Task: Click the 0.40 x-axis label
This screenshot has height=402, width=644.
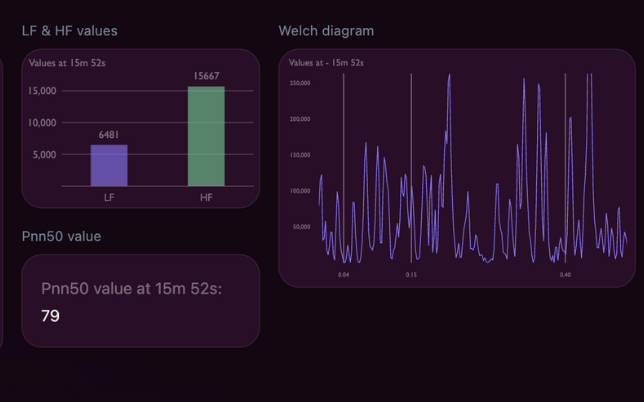Action: point(565,274)
